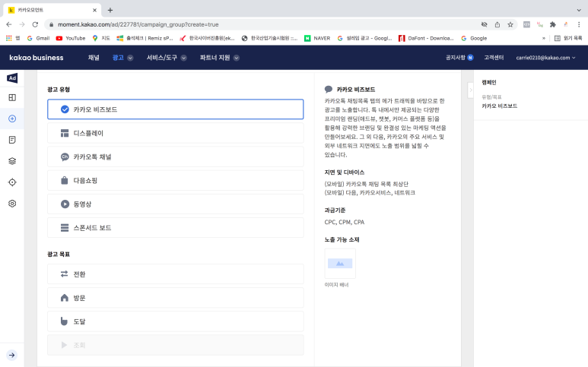Click the address bar URL field
This screenshot has width=588, height=367.
(x=262, y=24)
